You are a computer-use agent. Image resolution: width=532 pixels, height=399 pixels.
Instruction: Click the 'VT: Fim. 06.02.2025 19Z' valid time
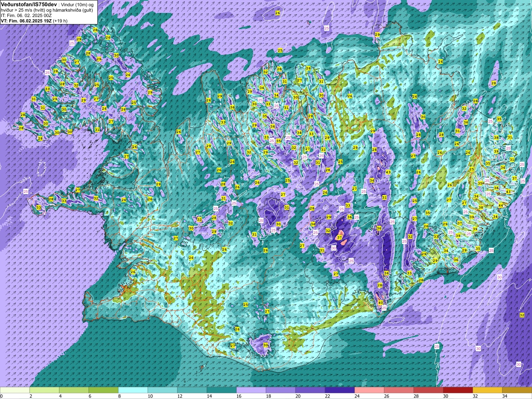(26, 21)
